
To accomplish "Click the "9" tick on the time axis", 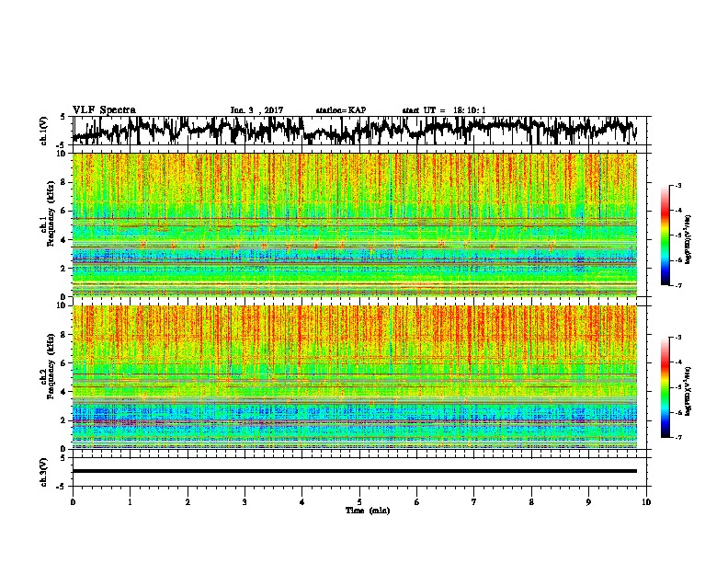I will click(588, 502).
